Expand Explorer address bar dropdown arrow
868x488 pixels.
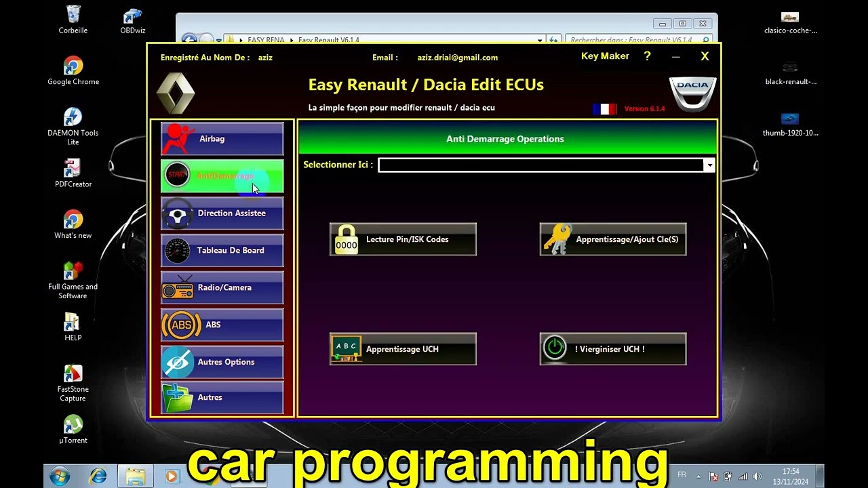[x=540, y=40]
